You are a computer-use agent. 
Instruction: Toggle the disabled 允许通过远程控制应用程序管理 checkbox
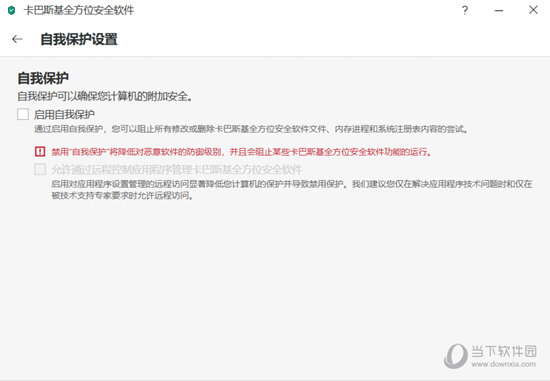(x=40, y=169)
